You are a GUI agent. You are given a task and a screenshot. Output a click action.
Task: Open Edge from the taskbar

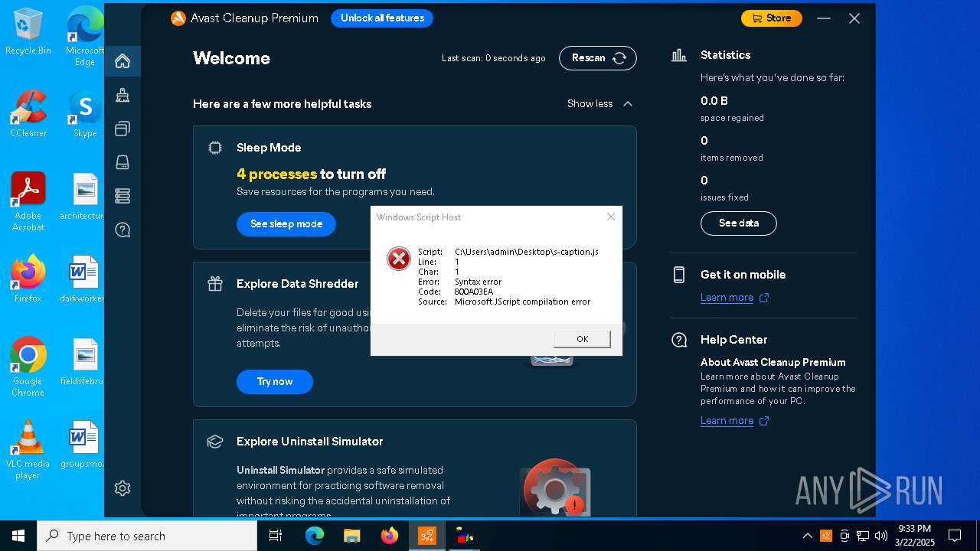click(315, 536)
